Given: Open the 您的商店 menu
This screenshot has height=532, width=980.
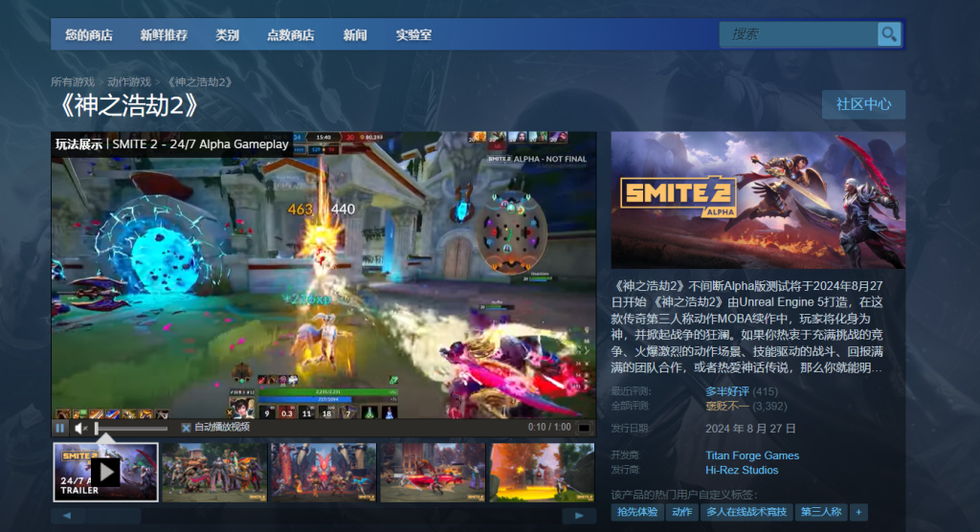Looking at the screenshot, I should tap(89, 35).
